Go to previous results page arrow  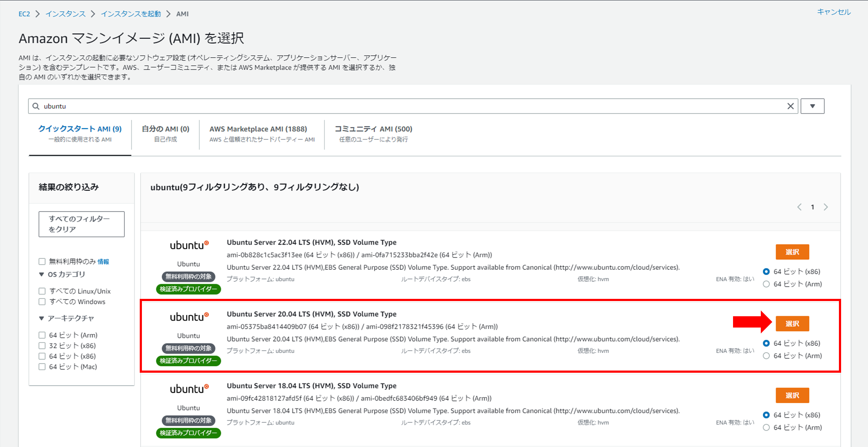[799, 207]
